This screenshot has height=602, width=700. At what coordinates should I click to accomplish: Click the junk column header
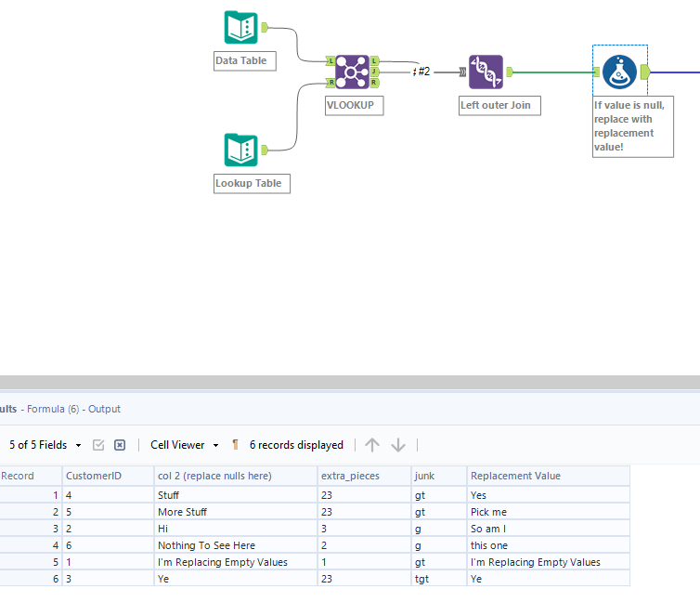439,476
